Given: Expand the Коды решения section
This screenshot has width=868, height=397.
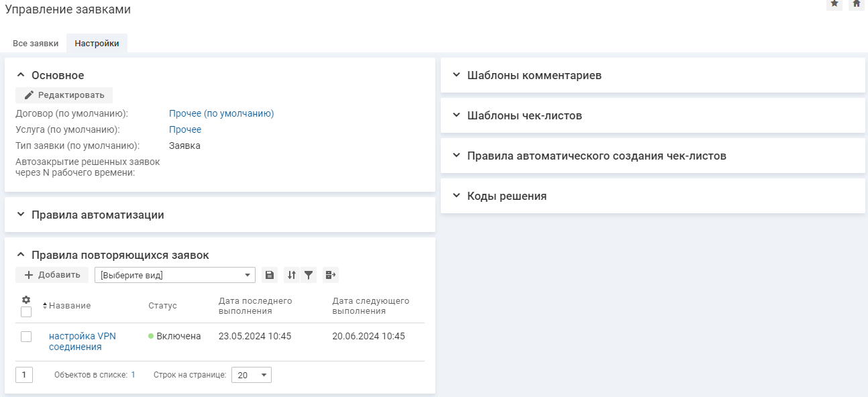Looking at the screenshot, I should click(x=506, y=196).
